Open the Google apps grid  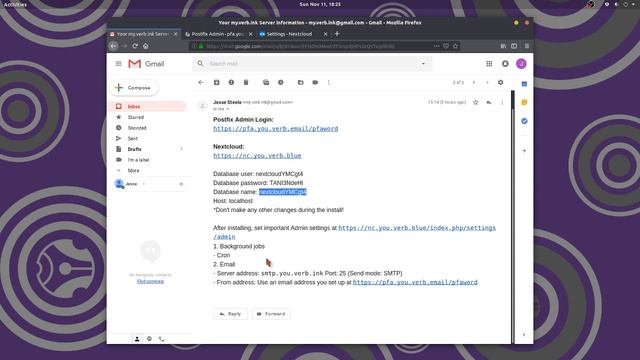tap(489, 64)
